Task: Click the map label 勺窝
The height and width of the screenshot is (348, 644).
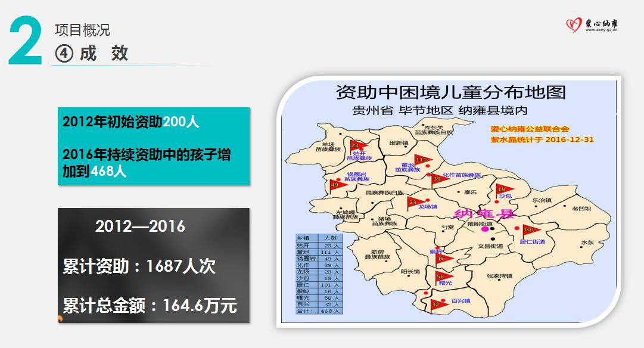Action: (x=447, y=227)
